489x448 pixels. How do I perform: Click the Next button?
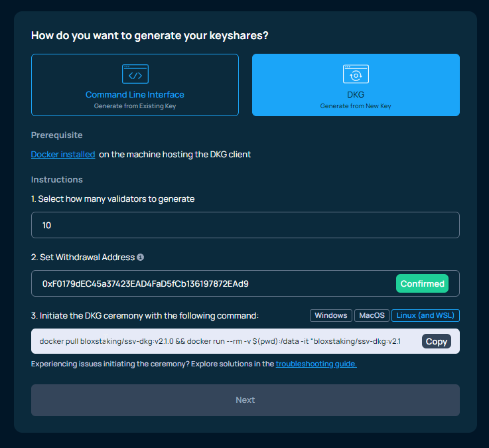pos(245,400)
